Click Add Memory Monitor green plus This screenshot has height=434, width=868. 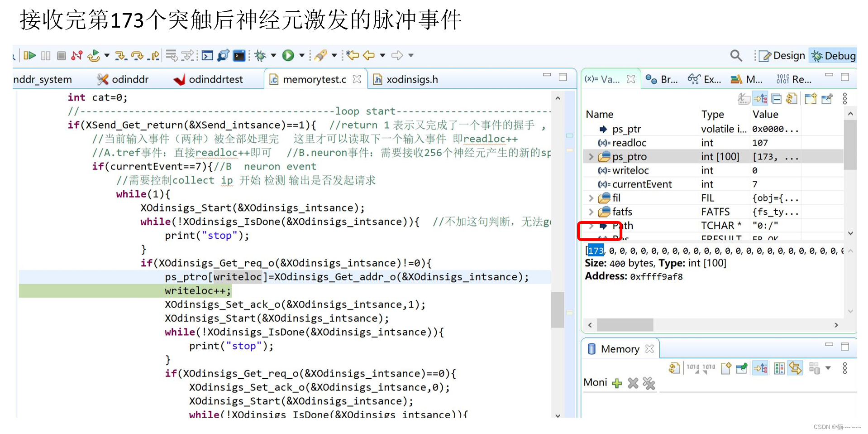pos(617,383)
